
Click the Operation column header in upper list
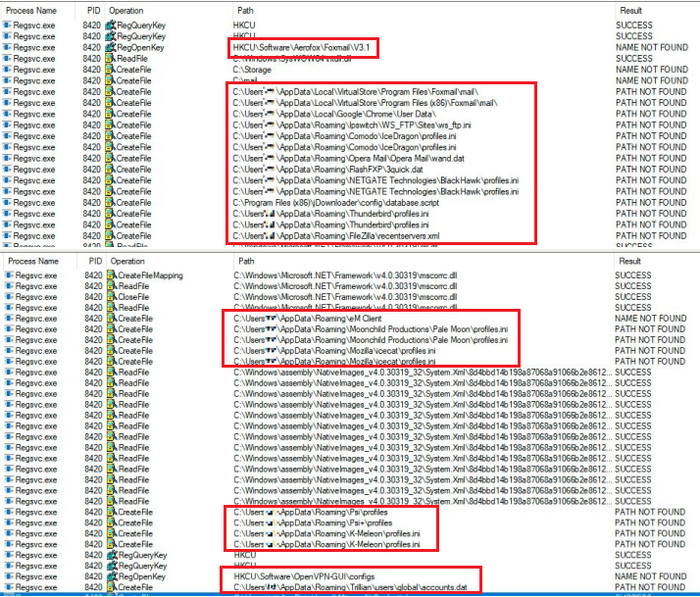126,10
